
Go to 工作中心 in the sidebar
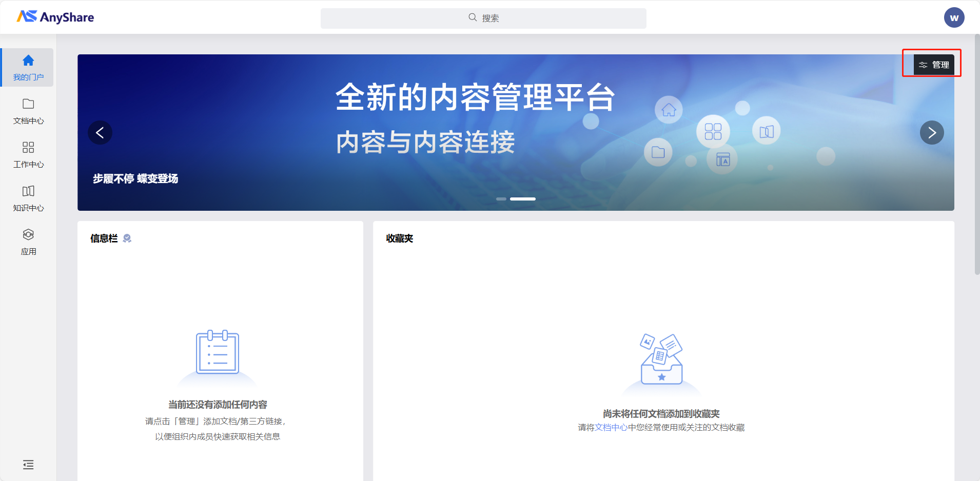(28, 155)
